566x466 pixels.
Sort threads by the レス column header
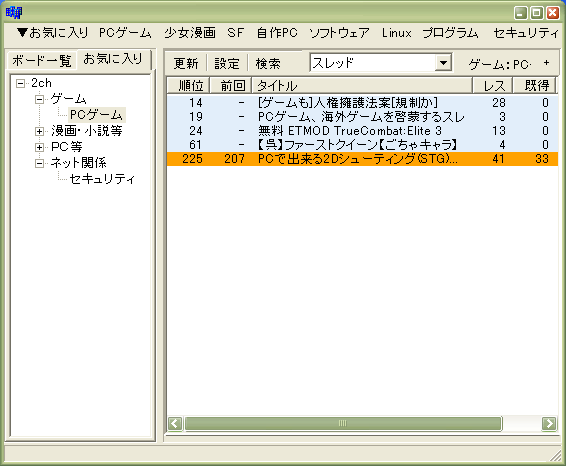(x=493, y=86)
